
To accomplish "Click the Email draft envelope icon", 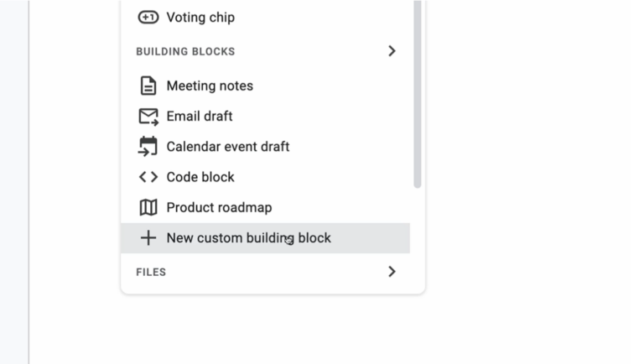I will [148, 117].
